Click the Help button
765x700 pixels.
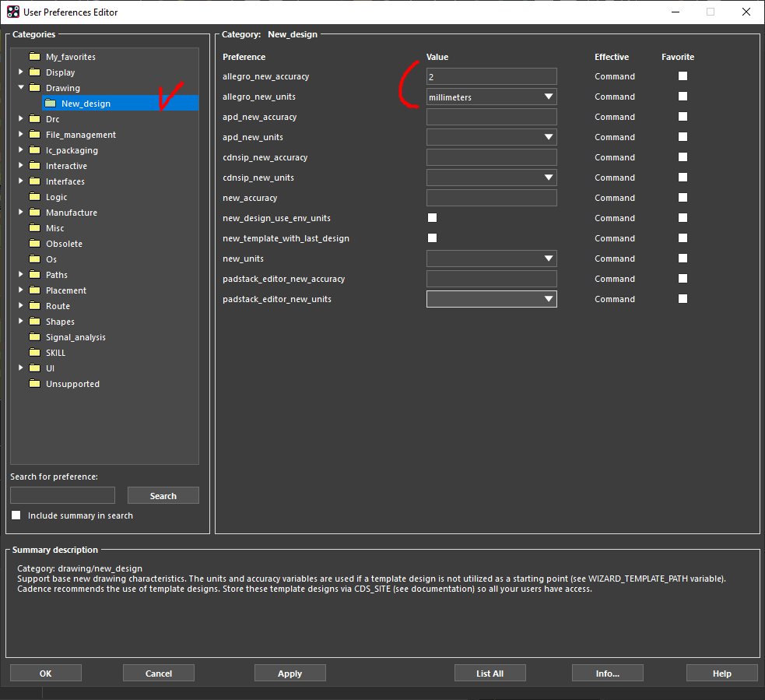click(722, 674)
